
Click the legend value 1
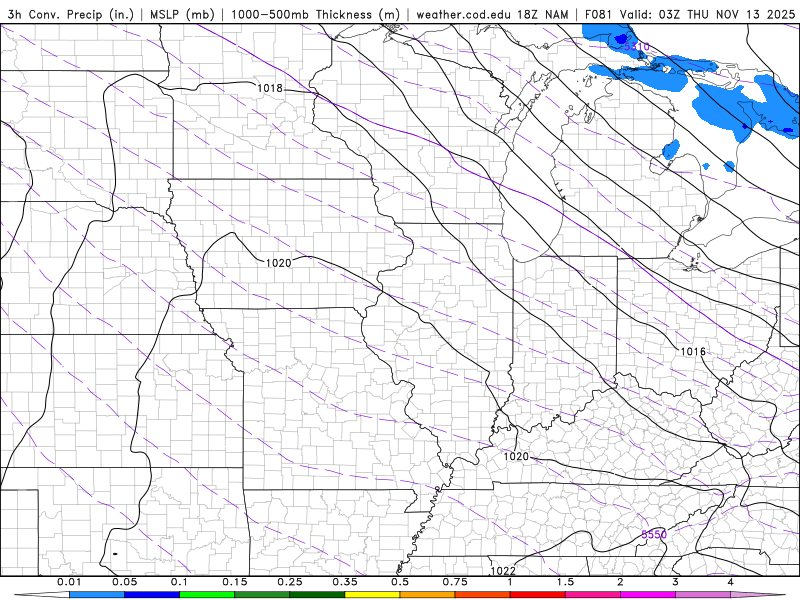click(510, 582)
